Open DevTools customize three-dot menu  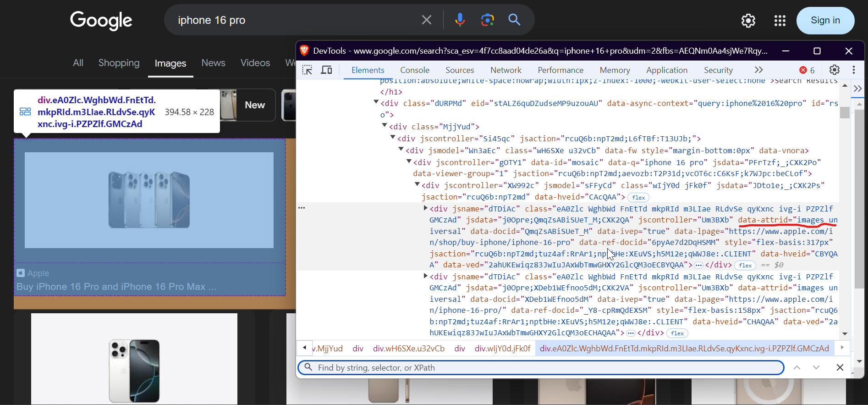tap(853, 70)
